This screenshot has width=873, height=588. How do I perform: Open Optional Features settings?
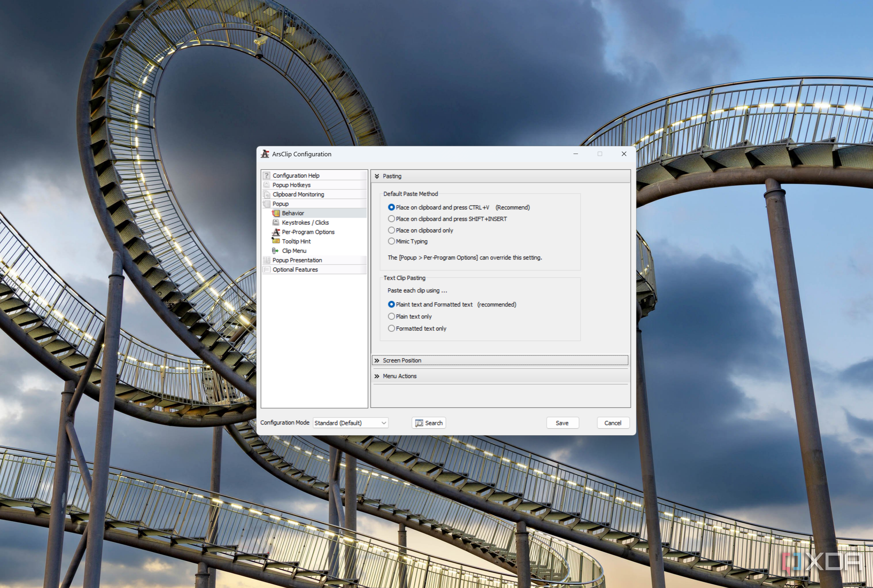pyautogui.click(x=295, y=269)
